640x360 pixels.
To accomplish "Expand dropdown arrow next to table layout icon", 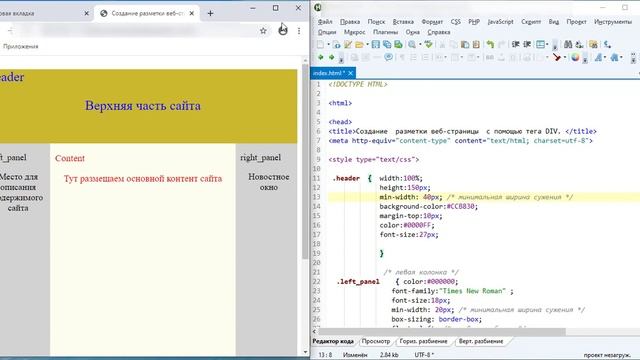I will (x=547, y=44).
